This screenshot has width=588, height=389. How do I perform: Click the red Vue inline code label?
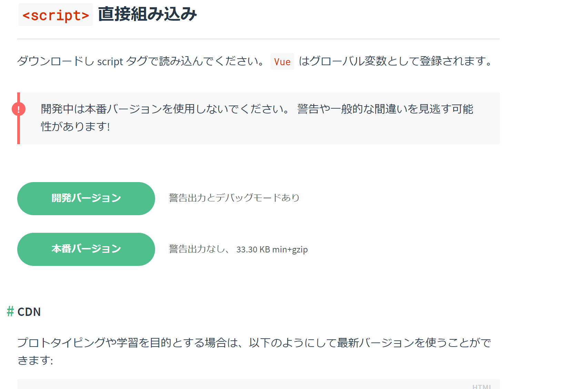(282, 62)
